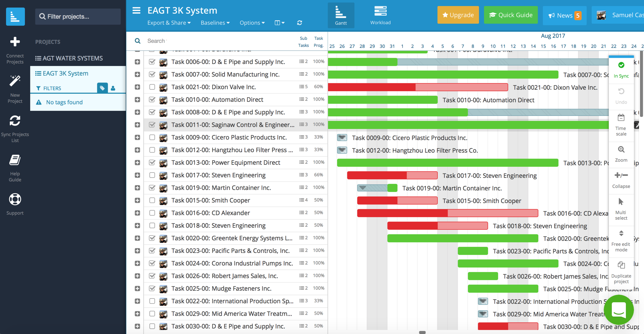Image resolution: width=644 pixels, height=334 pixels.
Task: Check Task 0009-00 Cicero Plastic Products checkbox
Action: [152, 137]
